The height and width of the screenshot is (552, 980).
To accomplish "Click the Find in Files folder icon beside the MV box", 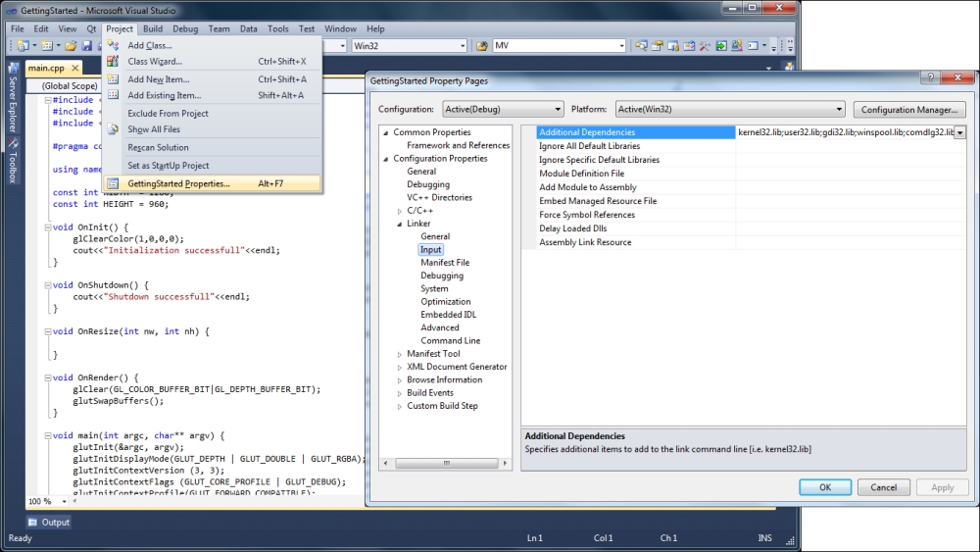I will (482, 46).
